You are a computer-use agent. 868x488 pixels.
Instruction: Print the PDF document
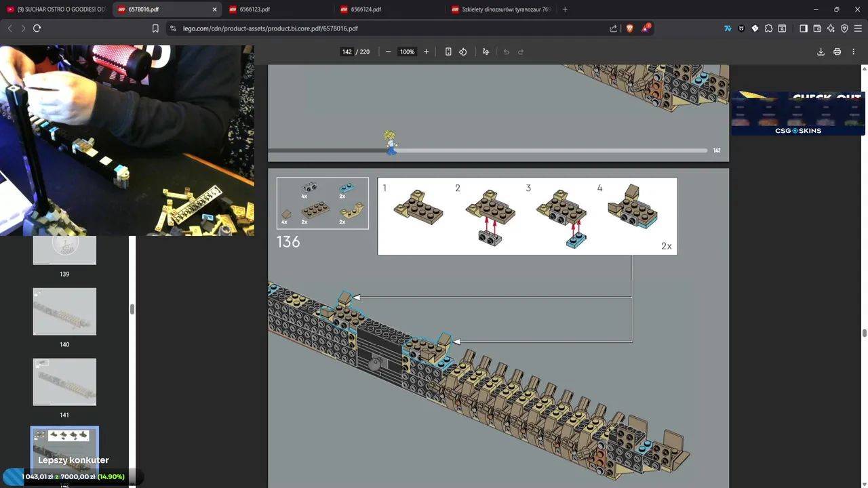point(837,52)
